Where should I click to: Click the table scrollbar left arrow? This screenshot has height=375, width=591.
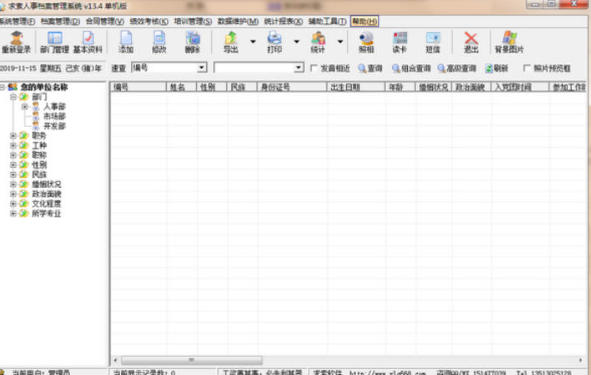point(116,360)
